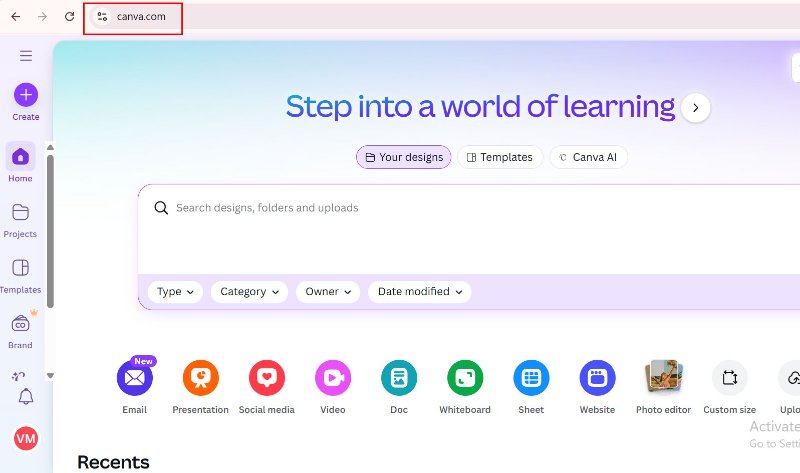800x473 pixels.
Task: Click the purple Create plus button
Action: [26, 95]
